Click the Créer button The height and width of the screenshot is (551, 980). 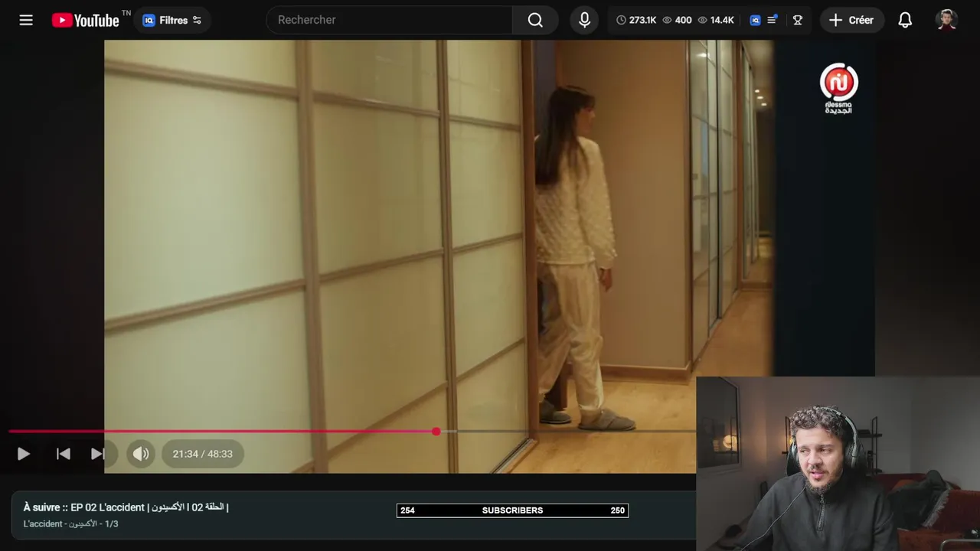click(852, 20)
